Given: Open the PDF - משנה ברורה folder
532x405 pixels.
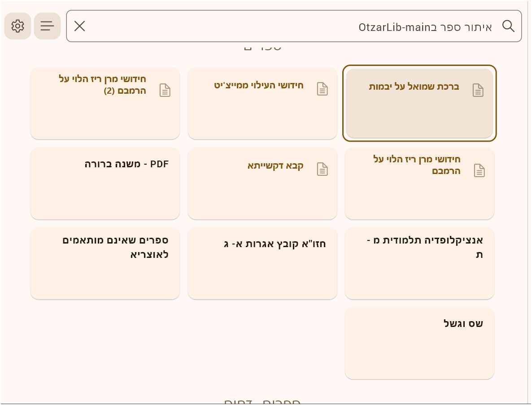Looking at the screenshot, I should pos(105,183).
